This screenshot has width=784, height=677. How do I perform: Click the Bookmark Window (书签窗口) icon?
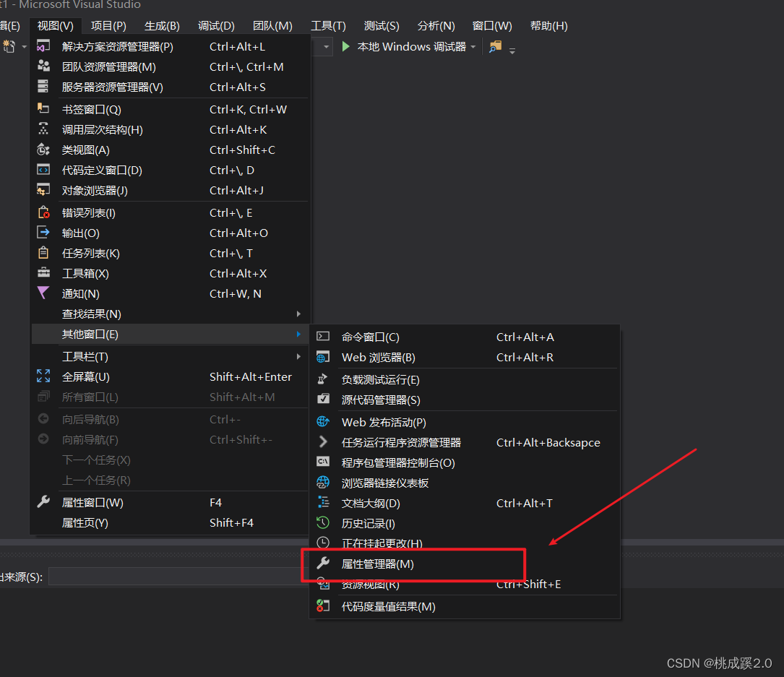click(43, 108)
